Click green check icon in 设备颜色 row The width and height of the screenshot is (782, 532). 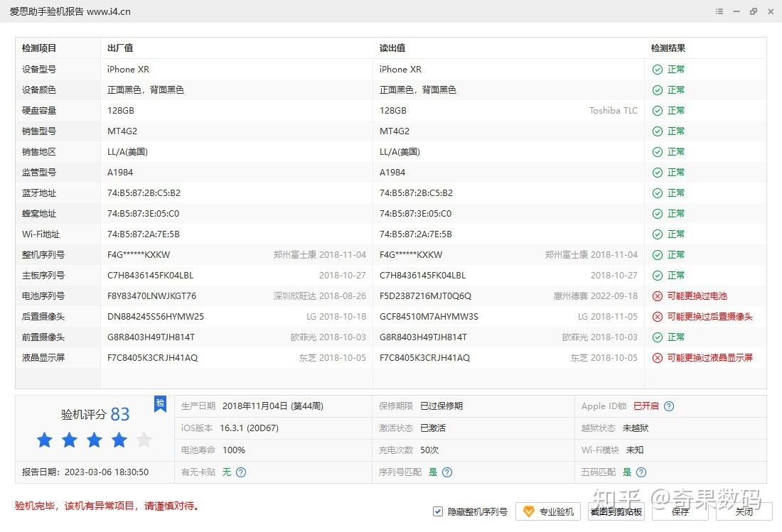(x=658, y=89)
